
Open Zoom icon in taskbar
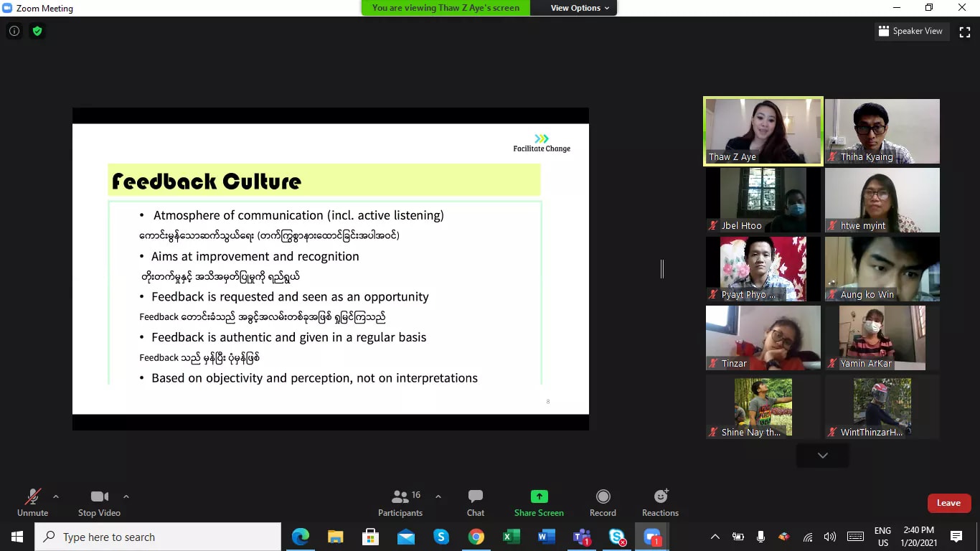pos(652,537)
